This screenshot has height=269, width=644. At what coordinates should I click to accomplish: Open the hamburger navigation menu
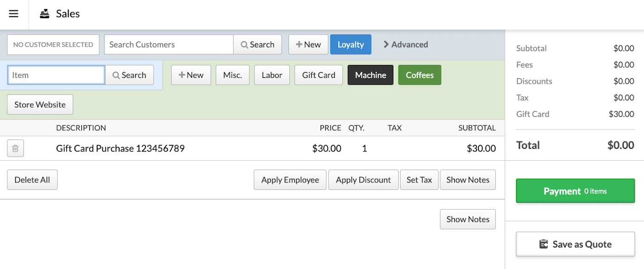[13, 14]
